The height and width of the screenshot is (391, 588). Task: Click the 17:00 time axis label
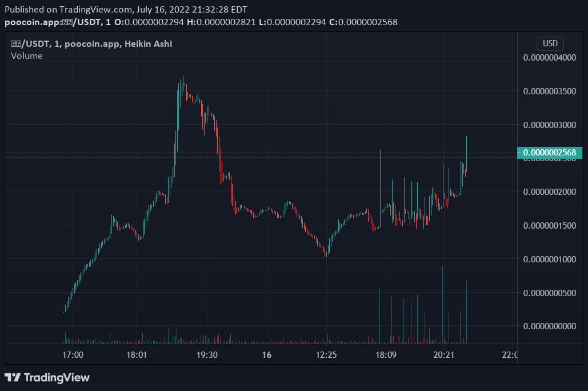click(73, 355)
